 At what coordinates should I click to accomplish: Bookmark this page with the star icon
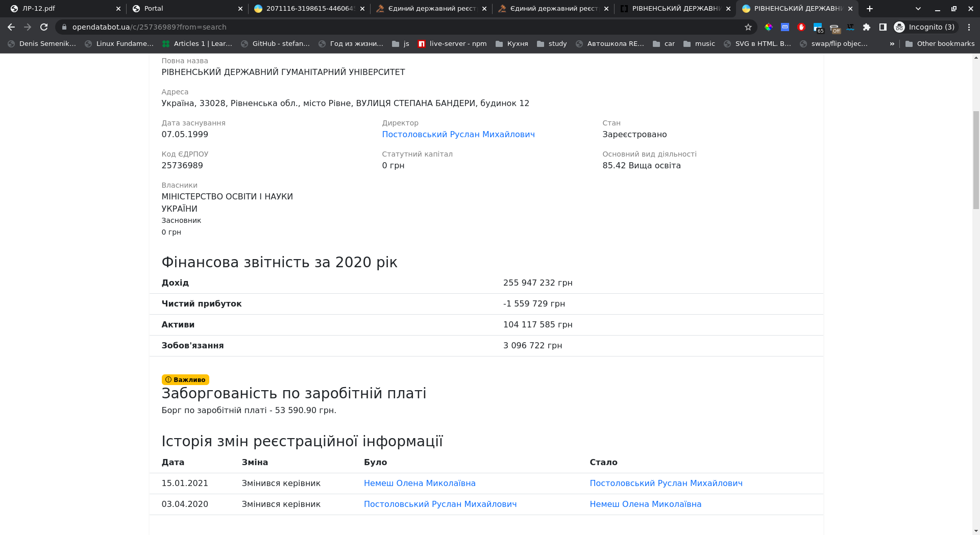coord(748,27)
